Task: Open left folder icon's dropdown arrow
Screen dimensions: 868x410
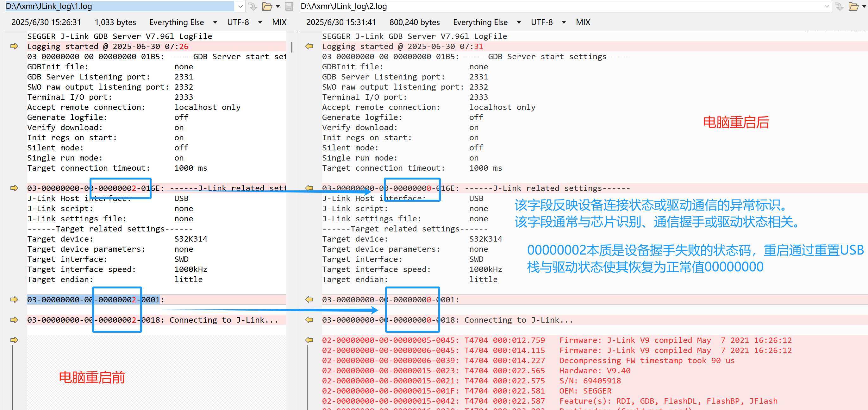Action: click(278, 6)
